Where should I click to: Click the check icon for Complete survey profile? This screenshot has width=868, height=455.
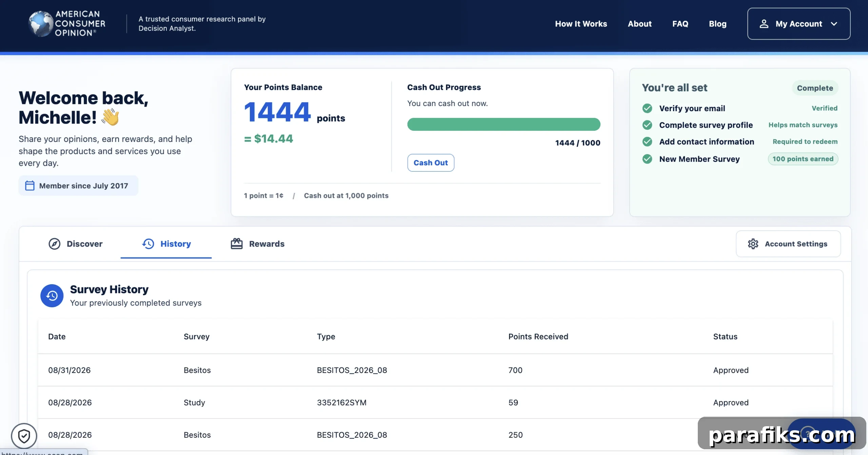tap(647, 125)
